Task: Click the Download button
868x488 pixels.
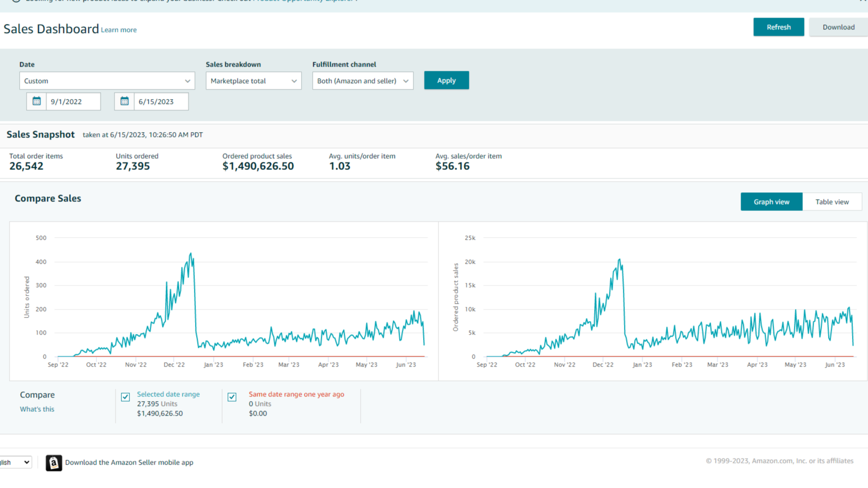Action: click(x=839, y=27)
